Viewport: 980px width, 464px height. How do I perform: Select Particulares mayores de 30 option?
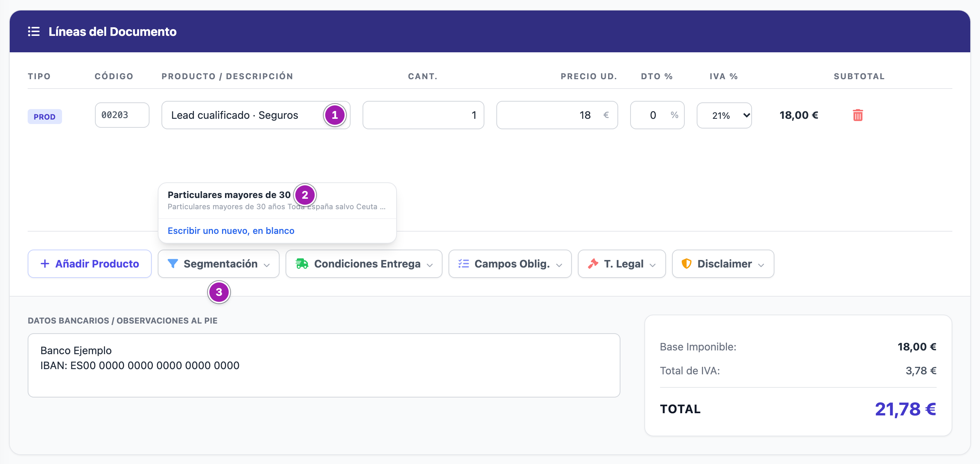click(277, 201)
